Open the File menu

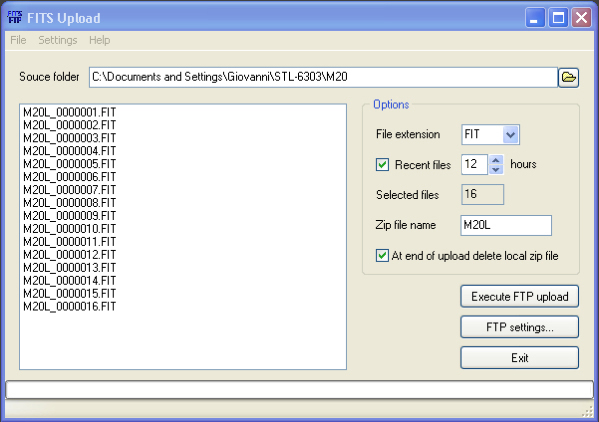pyautogui.click(x=18, y=40)
